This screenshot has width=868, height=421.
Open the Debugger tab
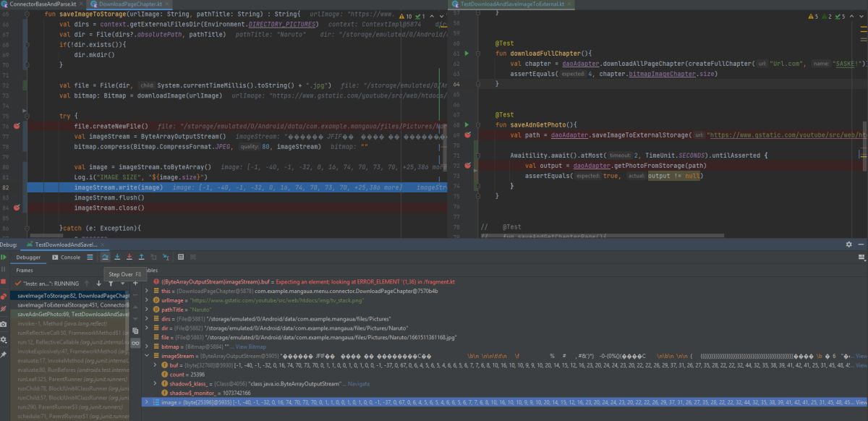pyautogui.click(x=28, y=257)
